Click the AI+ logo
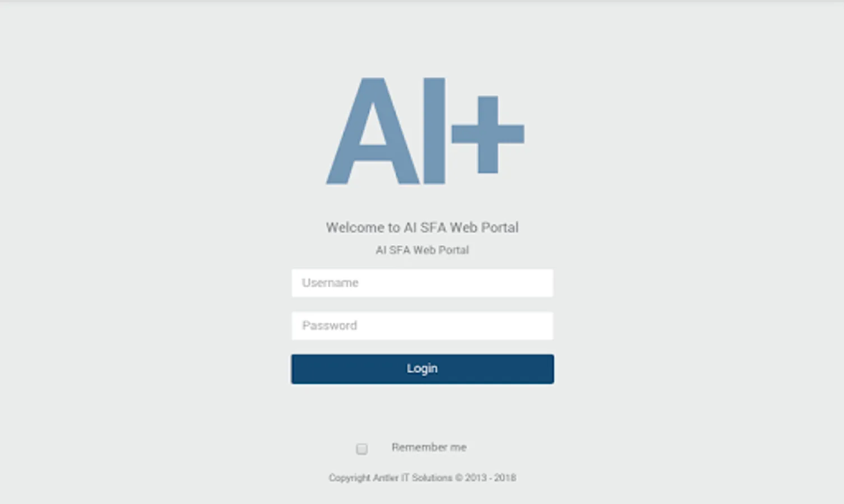The height and width of the screenshot is (504, 844). click(x=425, y=131)
